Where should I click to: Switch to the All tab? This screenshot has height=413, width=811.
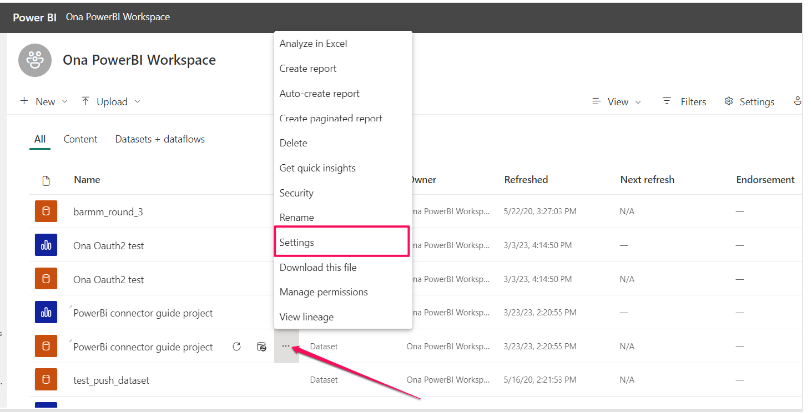click(40, 139)
